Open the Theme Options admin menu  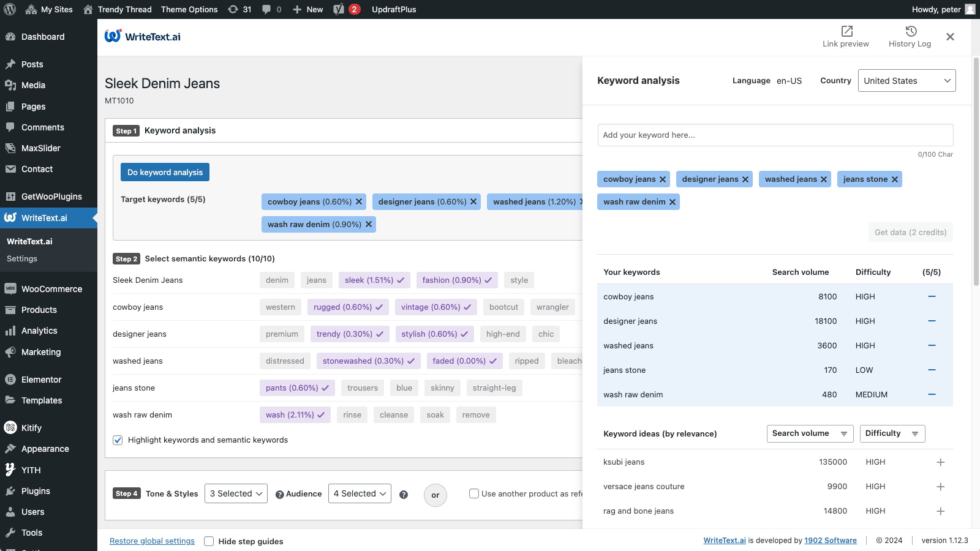pos(189,9)
